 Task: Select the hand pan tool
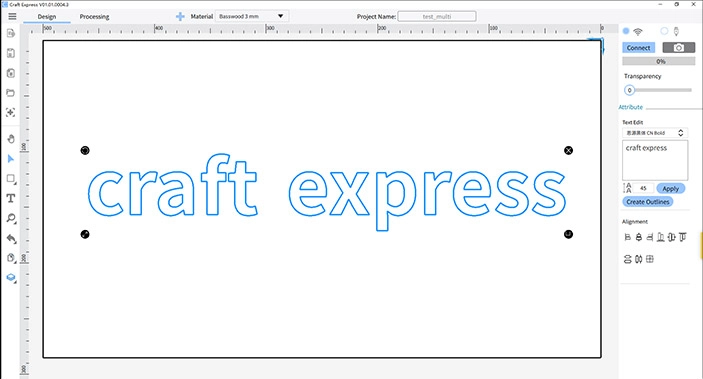click(11, 139)
